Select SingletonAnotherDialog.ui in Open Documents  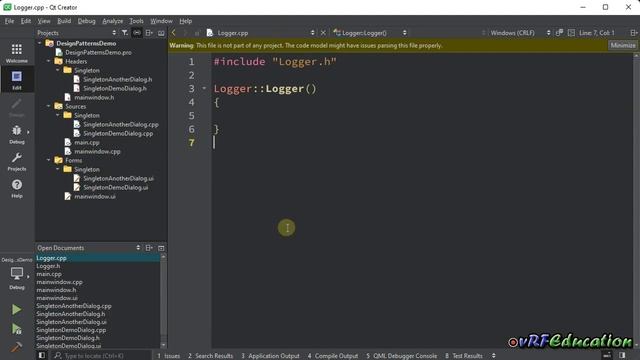tap(71, 322)
